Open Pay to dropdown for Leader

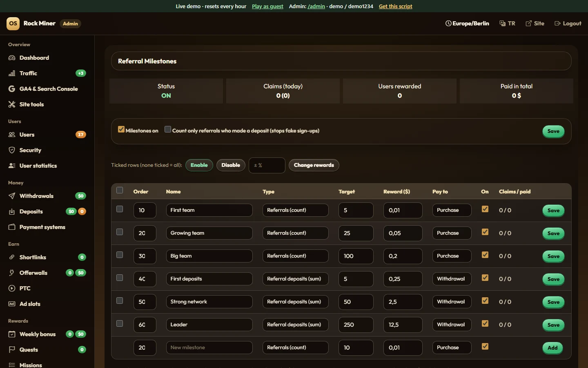[452, 325]
